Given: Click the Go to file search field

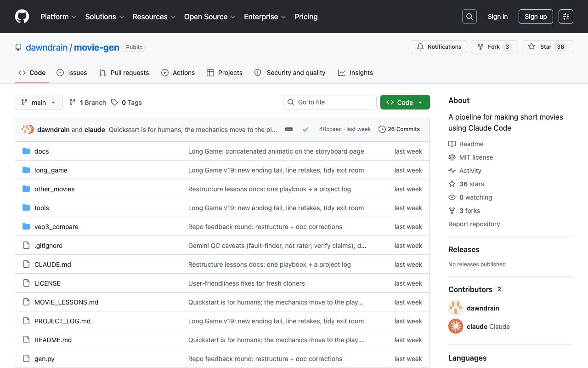Looking at the screenshot, I should 330,102.
